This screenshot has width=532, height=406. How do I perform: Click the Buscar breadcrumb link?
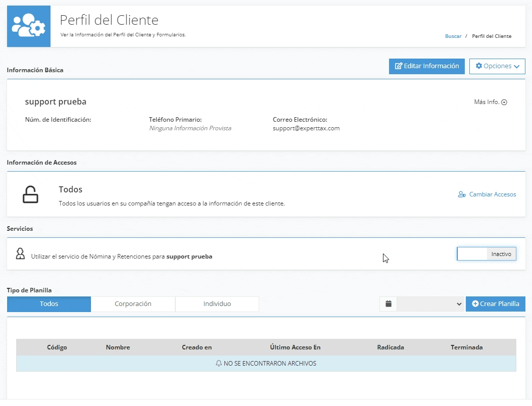(453, 36)
